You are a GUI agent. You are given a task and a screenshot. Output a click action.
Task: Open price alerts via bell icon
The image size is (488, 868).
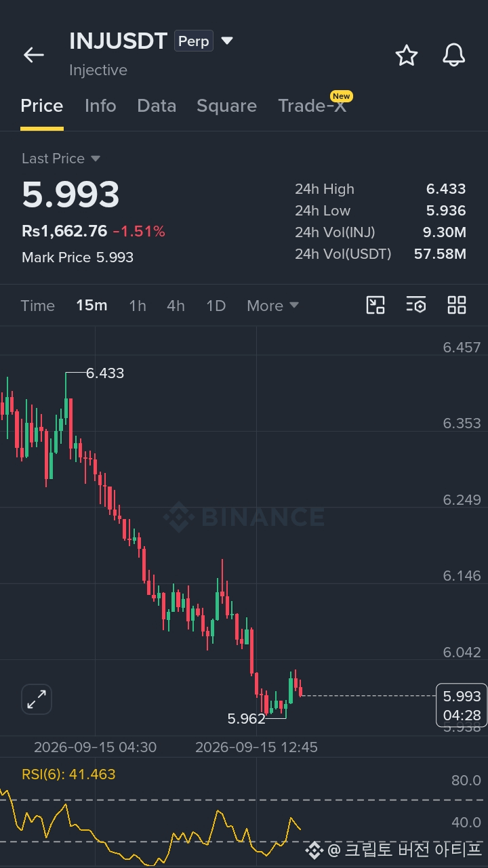click(x=453, y=55)
